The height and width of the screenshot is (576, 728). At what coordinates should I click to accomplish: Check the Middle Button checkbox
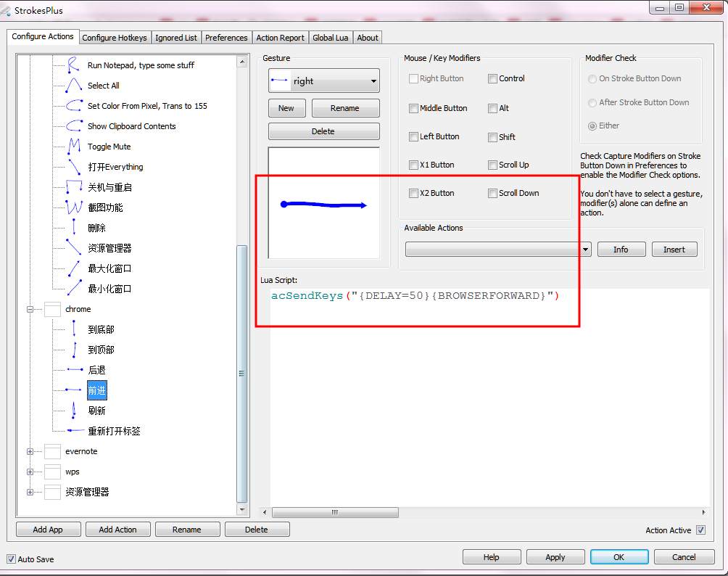click(x=413, y=107)
